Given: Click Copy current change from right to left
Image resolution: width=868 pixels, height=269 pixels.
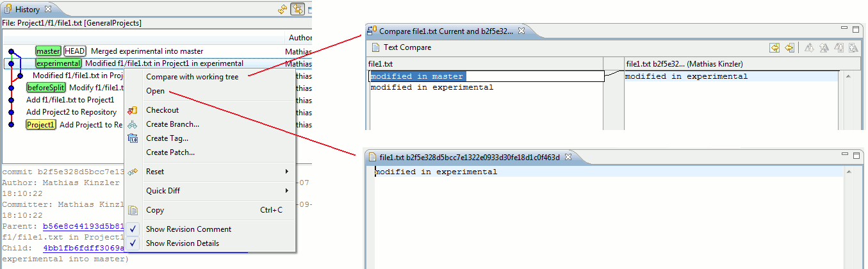Looking at the screenshot, I should [x=789, y=47].
